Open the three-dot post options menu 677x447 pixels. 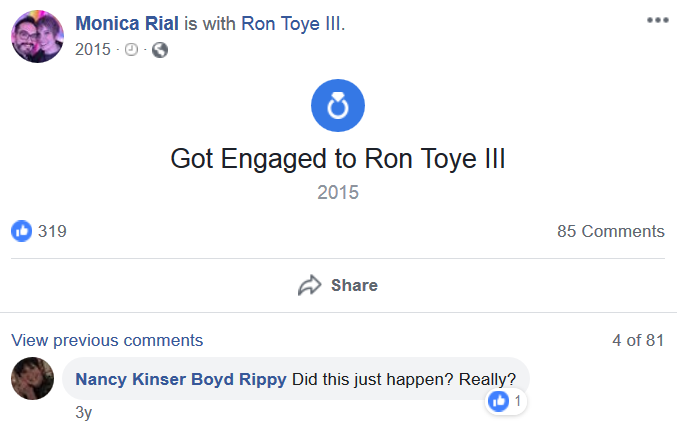coord(658,20)
